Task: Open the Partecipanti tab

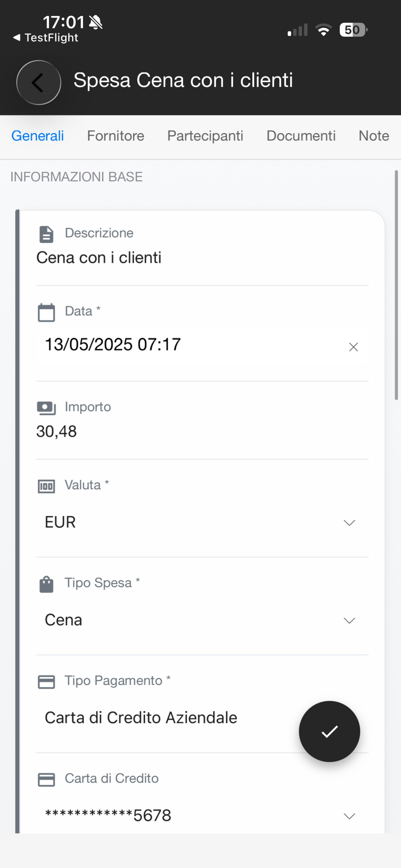Action: tap(205, 136)
